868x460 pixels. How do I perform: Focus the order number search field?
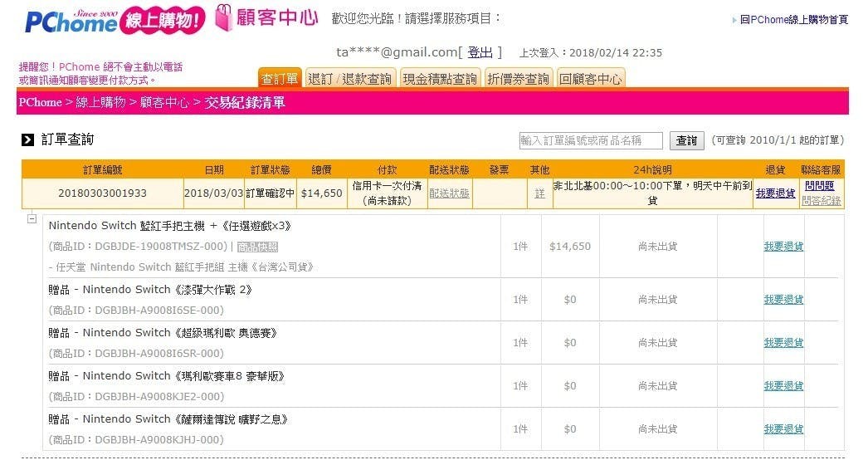(x=591, y=140)
